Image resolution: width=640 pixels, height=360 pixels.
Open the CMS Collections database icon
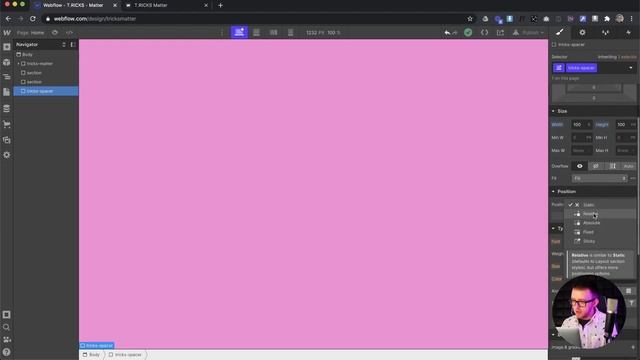coord(7,109)
